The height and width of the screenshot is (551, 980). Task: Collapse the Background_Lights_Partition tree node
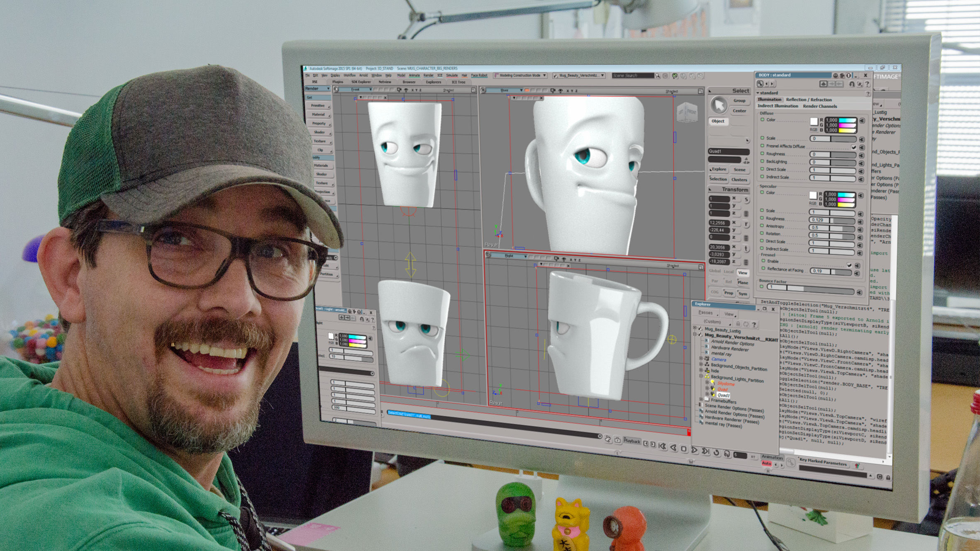click(702, 376)
